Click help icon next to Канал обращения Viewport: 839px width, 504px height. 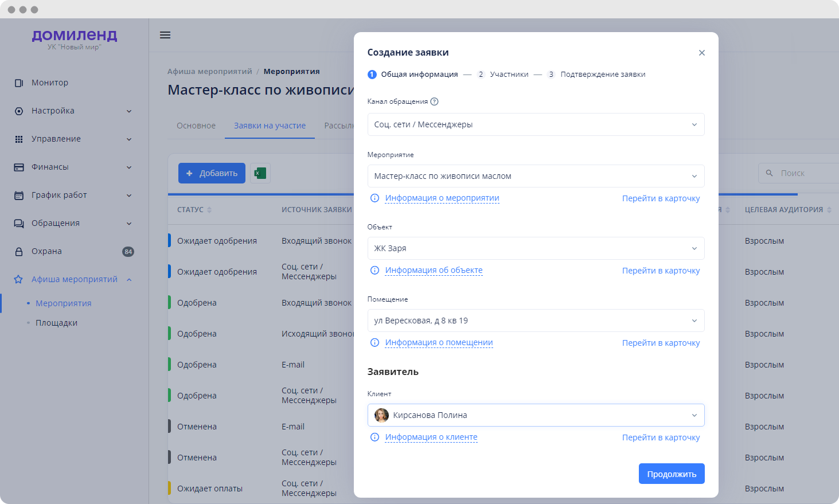click(x=434, y=101)
